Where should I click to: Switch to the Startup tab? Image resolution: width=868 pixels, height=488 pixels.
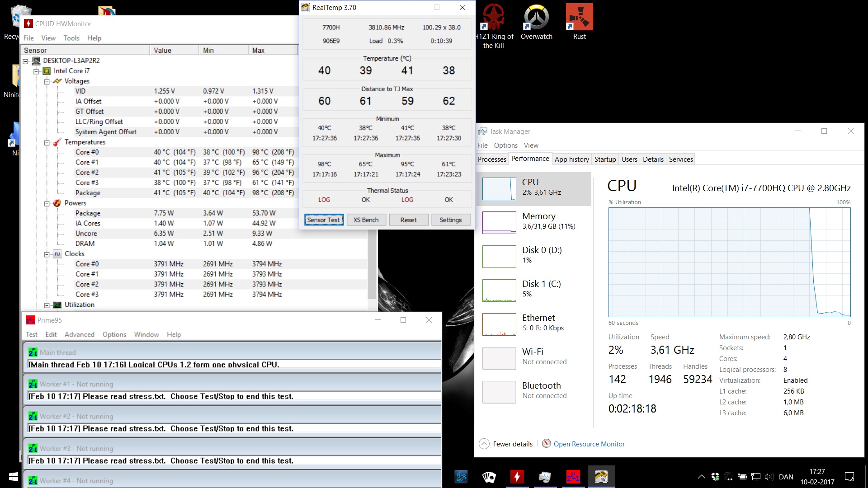coord(605,159)
